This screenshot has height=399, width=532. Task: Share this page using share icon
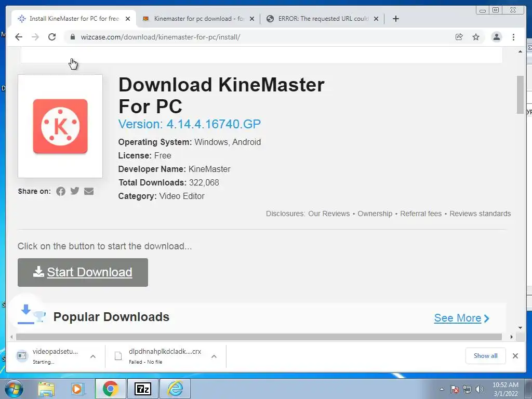(459, 37)
